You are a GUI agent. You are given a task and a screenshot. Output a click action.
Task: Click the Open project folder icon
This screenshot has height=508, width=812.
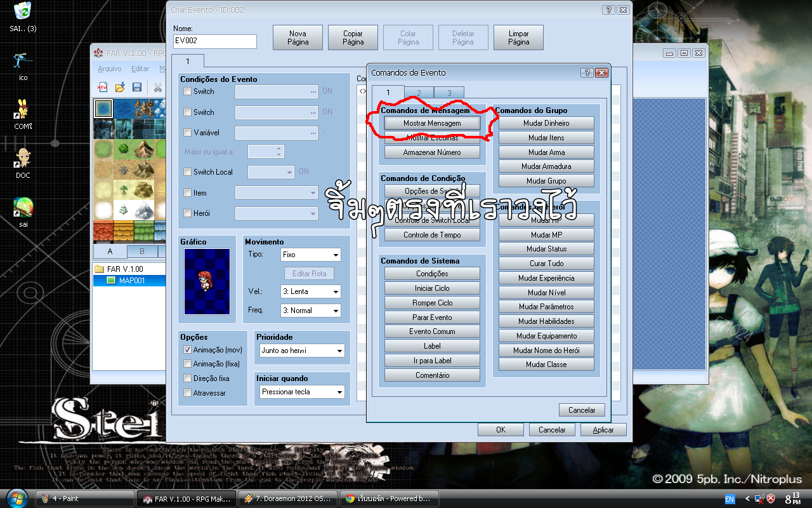120,86
